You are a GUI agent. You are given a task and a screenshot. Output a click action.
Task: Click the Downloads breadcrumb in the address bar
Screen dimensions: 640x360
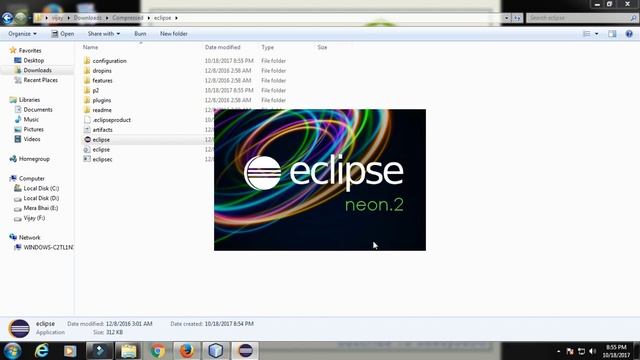click(x=87, y=18)
